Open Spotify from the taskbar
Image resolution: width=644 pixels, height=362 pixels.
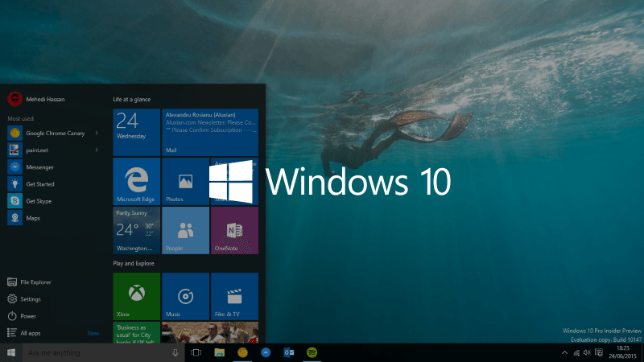point(312,352)
